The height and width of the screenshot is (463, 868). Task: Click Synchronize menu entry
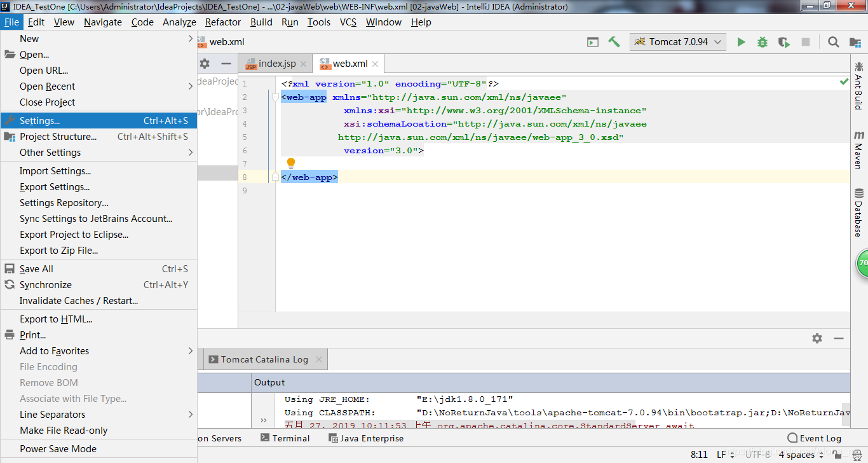tap(98, 285)
